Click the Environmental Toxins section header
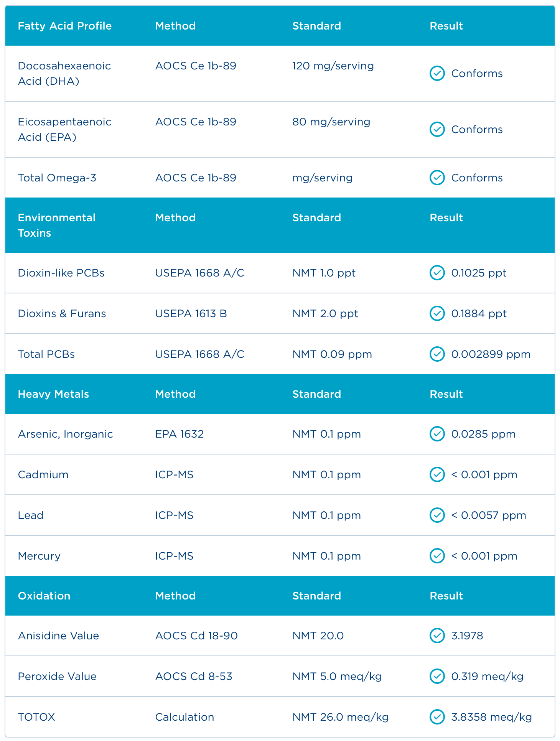The width and height of the screenshot is (560, 741). click(56, 225)
